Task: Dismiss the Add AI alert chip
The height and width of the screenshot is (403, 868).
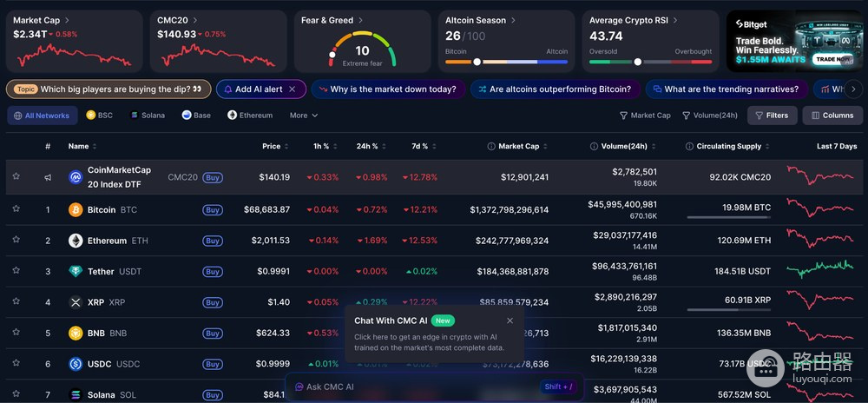Action: tap(293, 89)
